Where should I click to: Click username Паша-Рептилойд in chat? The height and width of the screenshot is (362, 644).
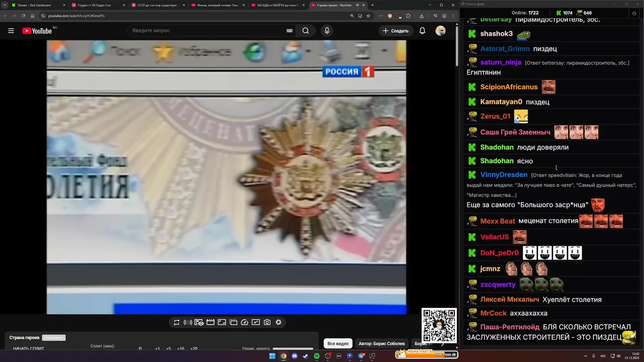coord(510,327)
